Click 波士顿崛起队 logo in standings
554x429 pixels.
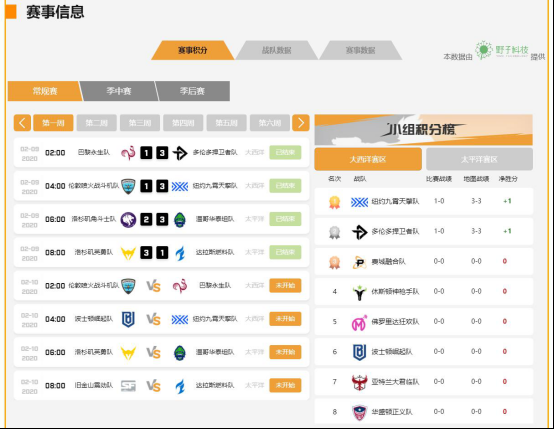pyautogui.click(x=360, y=352)
